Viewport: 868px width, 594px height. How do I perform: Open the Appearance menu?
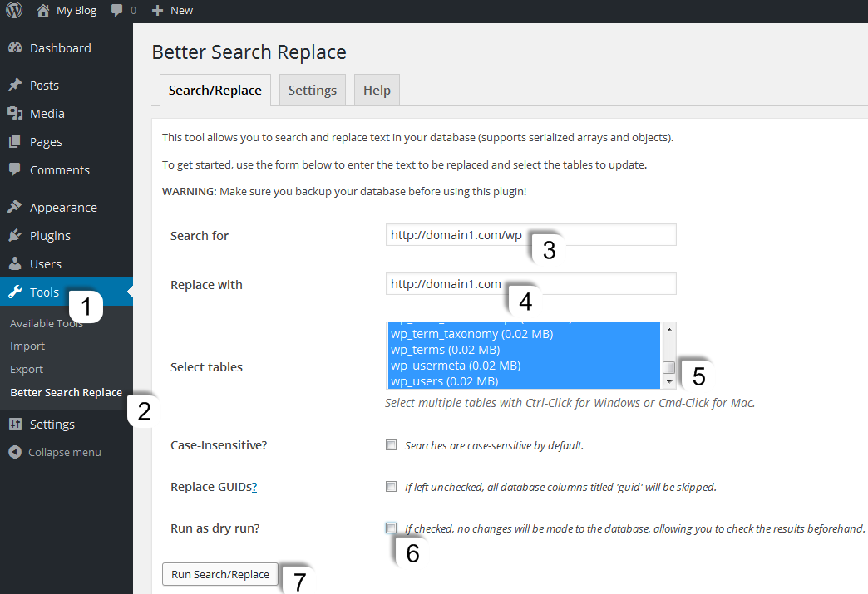(63, 208)
